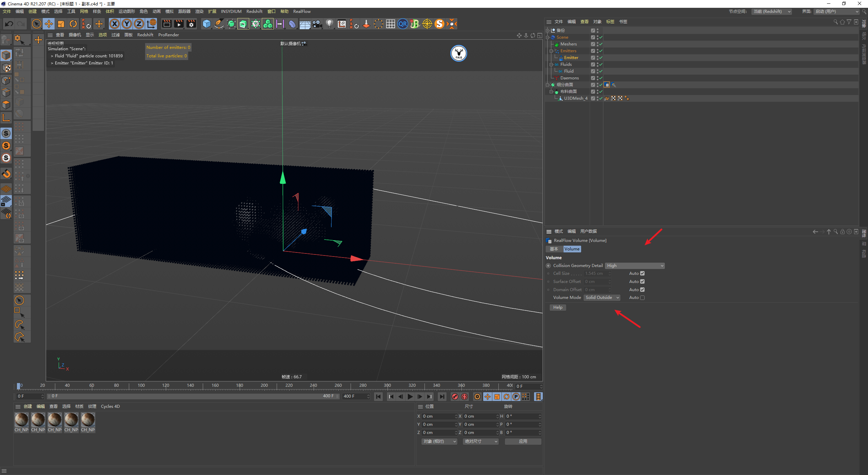Select the first CH_NP material thumbnail
The height and width of the screenshot is (475, 868).
(x=21, y=420)
